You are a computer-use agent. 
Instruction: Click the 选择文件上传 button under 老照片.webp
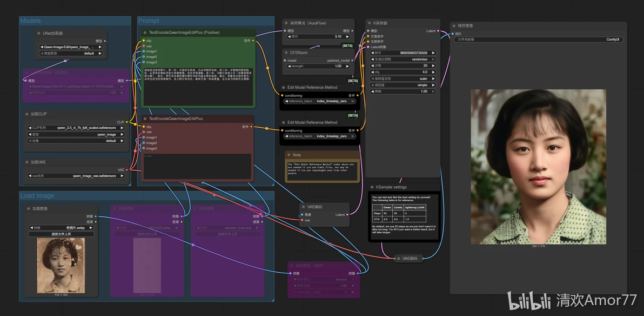(x=61, y=234)
